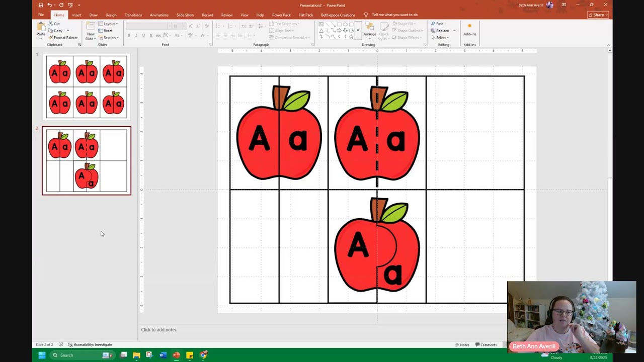Pick the oval shape in gallery
This screenshot has height=362, width=644.
click(345, 24)
